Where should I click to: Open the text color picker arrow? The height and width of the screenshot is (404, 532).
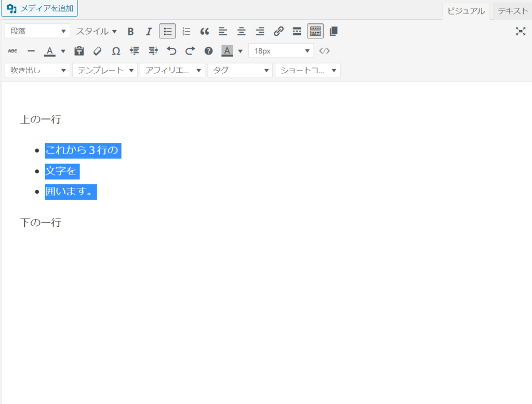pyautogui.click(x=63, y=51)
